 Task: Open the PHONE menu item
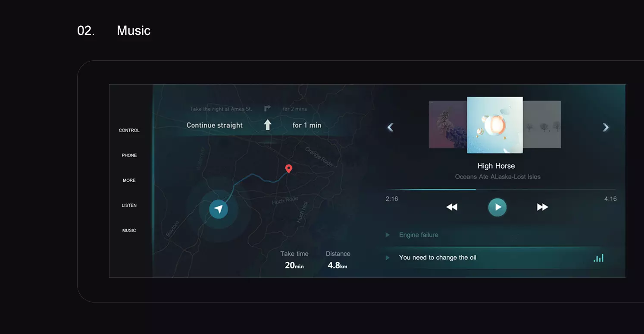[129, 155]
